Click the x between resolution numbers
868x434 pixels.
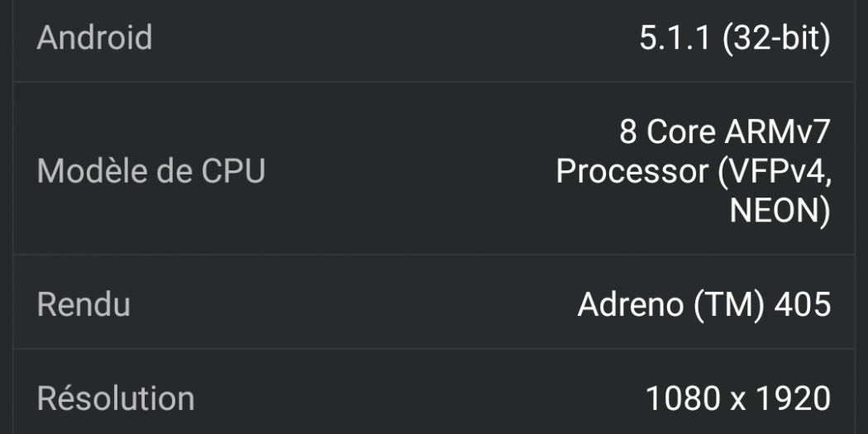pos(737,399)
